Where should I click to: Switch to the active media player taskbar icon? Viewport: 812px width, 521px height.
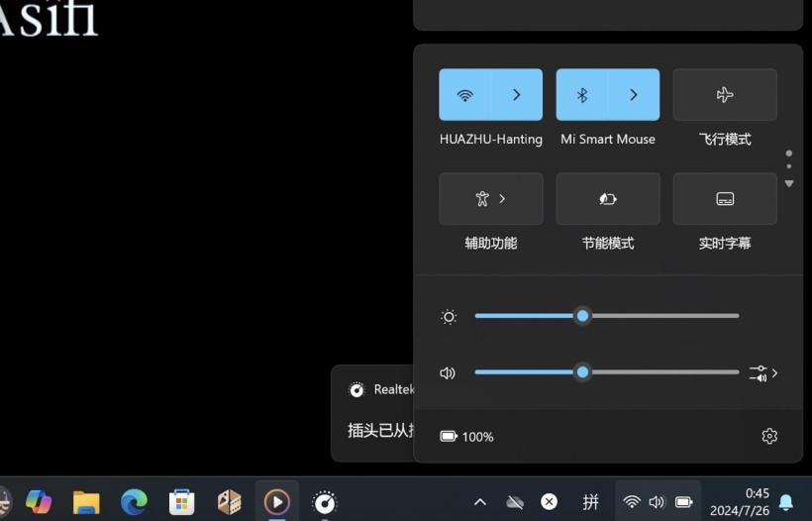tap(277, 502)
